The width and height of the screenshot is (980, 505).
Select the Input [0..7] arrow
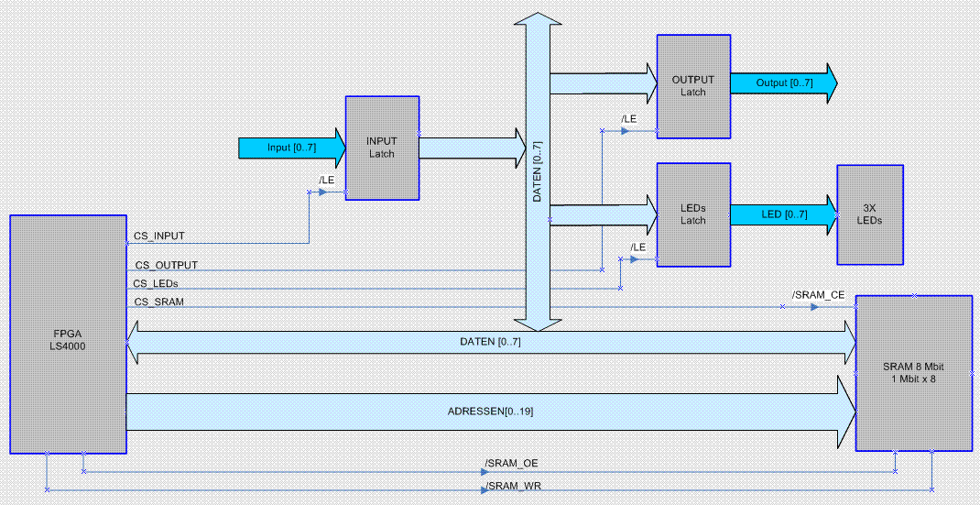(292, 148)
